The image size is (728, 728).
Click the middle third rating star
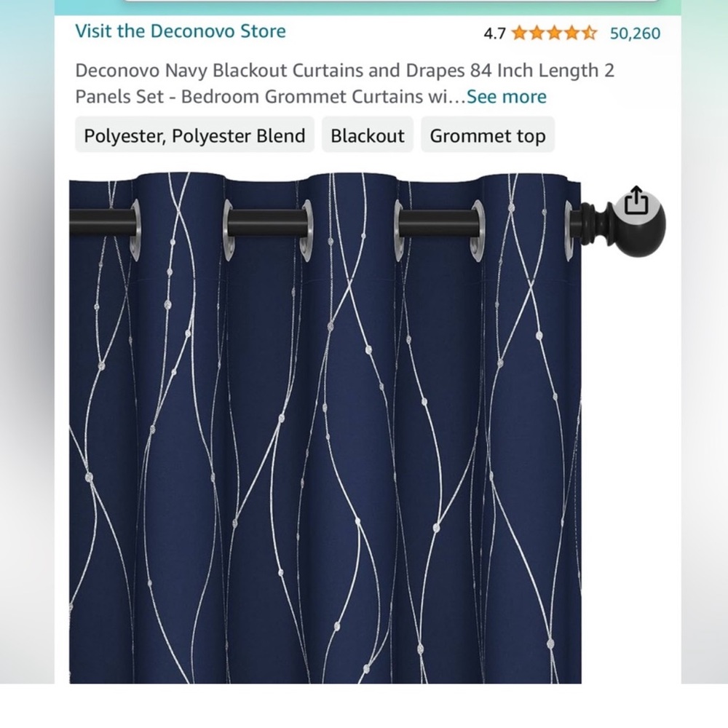[x=555, y=33]
